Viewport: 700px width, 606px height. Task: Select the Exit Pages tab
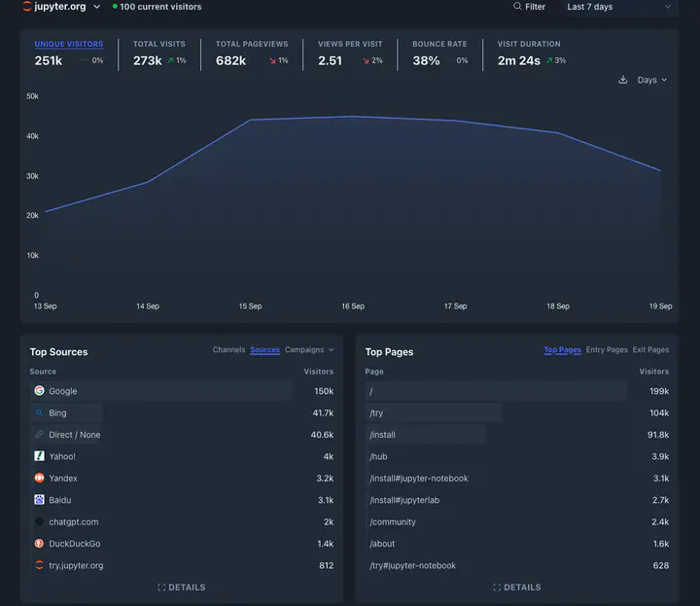click(x=650, y=350)
